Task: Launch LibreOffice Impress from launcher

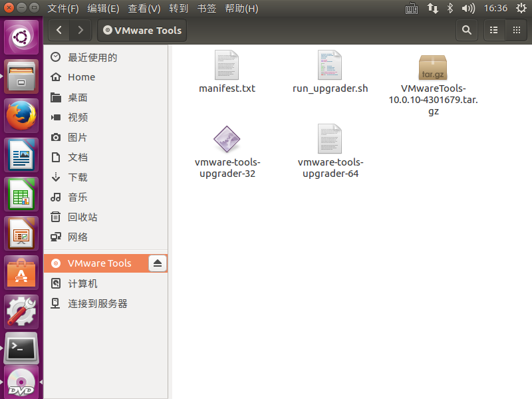Action: 21,234
